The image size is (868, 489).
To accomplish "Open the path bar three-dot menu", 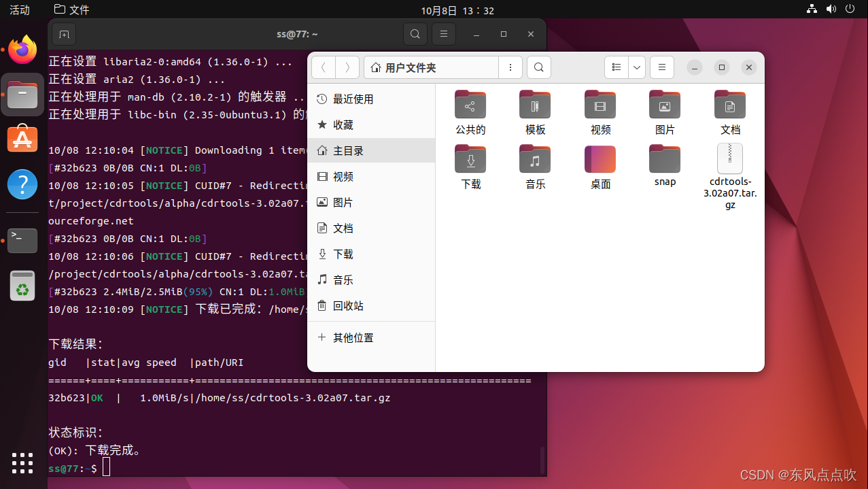I will click(510, 67).
